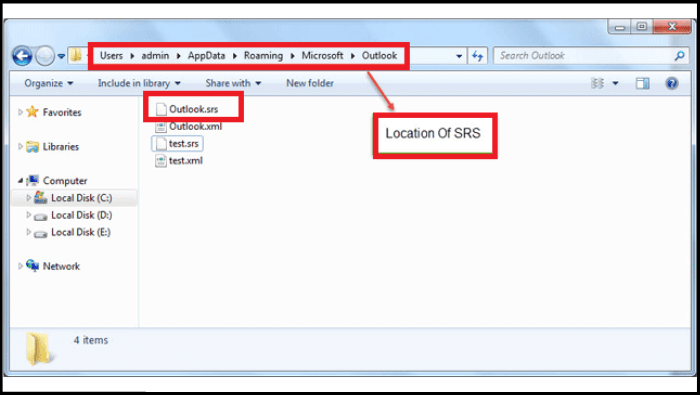This screenshot has height=395, width=700.
Task: Toggle the preview pane
Action: tap(642, 83)
